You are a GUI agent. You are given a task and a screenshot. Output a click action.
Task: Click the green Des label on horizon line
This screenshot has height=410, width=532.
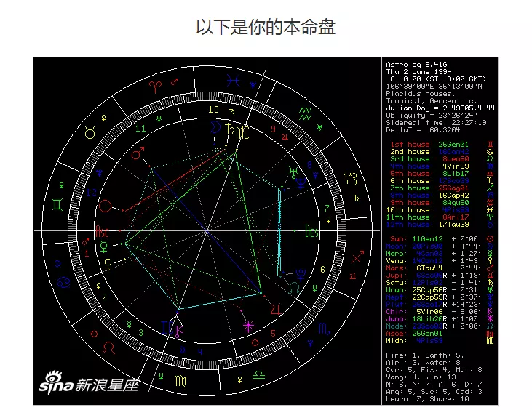[311, 232]
